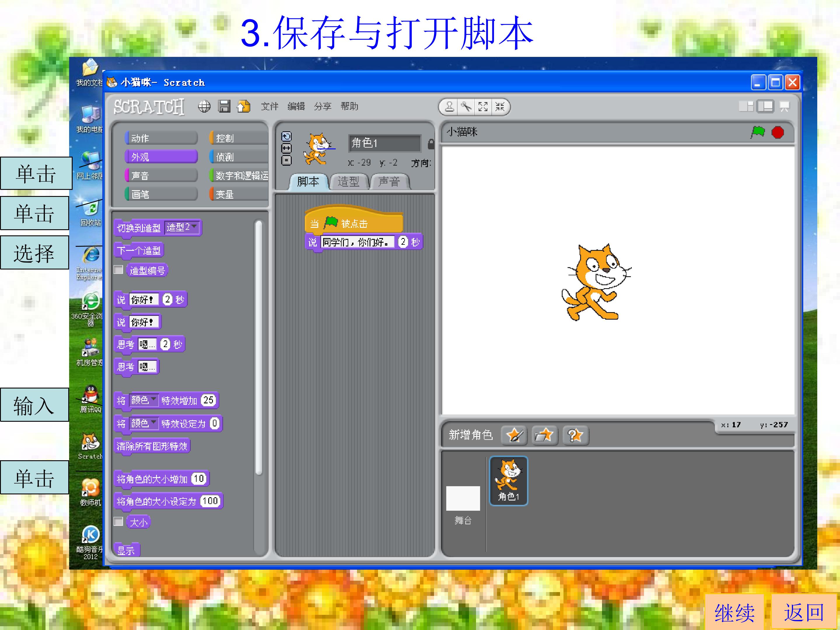Screen dimensions: 840x630
Task: Open 颜色 dropdown in 特效增加 block
Action: pos(144,400)
